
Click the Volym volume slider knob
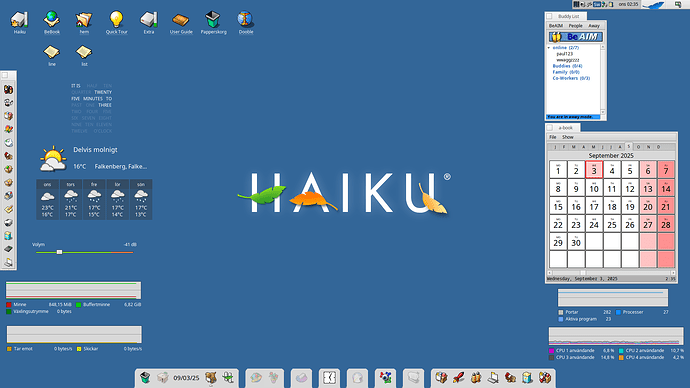pyautogui.click(x=59, y=252)
